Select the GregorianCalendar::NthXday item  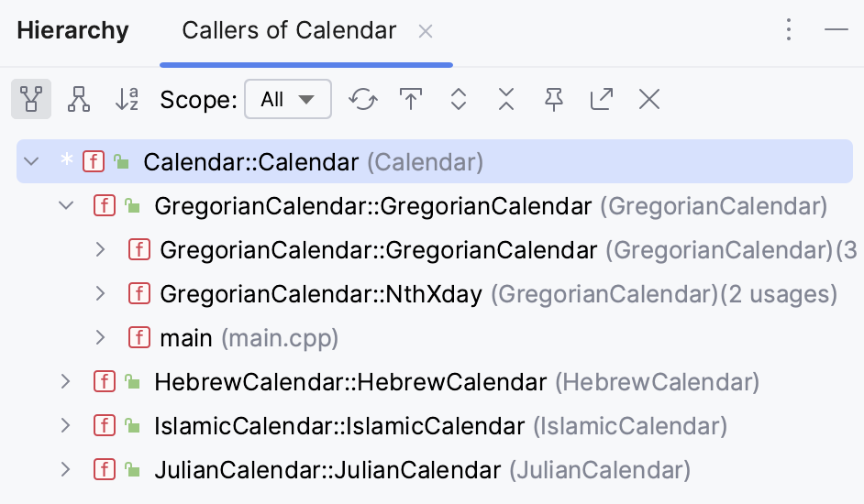point(321,294)
